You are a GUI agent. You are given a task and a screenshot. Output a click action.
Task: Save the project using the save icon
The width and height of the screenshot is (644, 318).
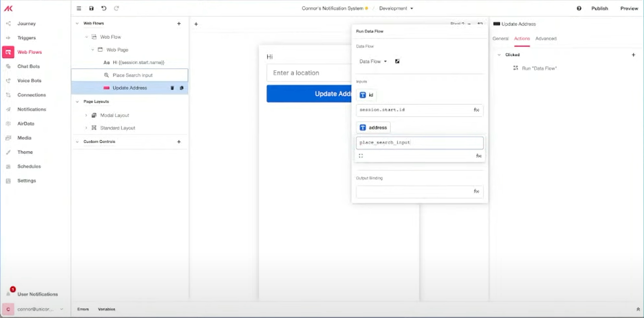click(x=91, y=8)
